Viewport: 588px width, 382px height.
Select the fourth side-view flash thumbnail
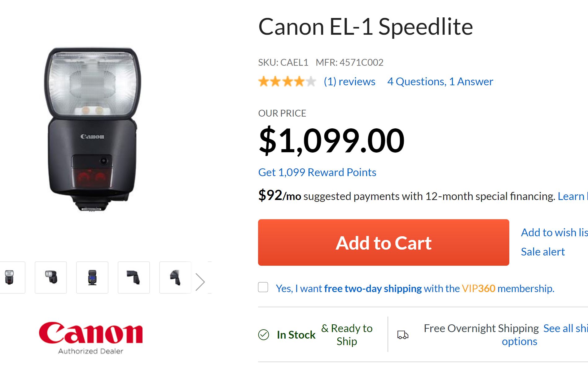(x=134, y=277)
